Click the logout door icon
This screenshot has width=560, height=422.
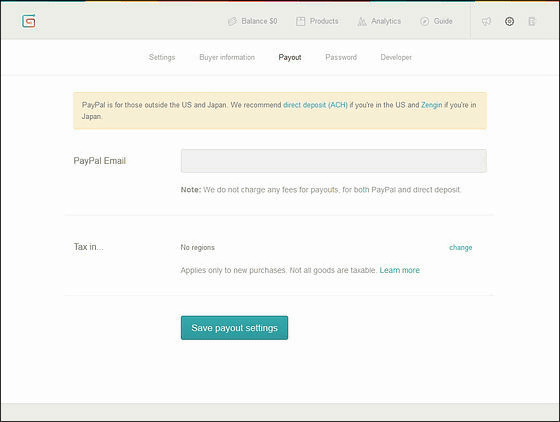coord(532,21)
